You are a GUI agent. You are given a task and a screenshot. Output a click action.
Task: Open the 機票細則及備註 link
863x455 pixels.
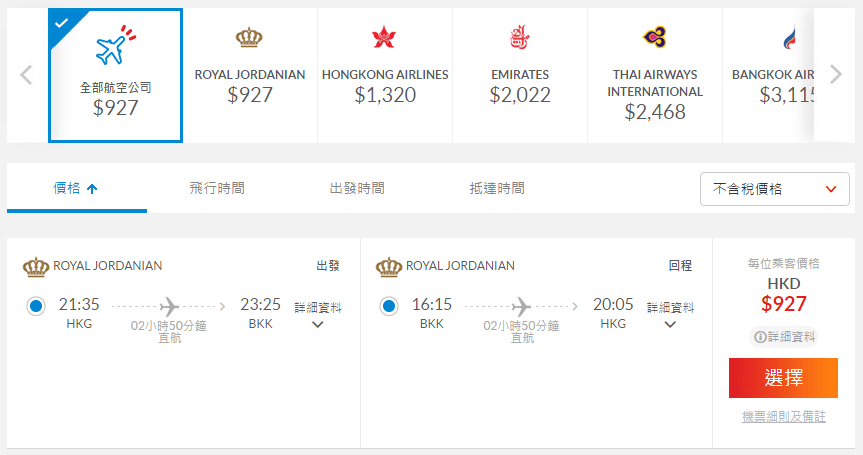pyautogui.click(x=783, y=417)
